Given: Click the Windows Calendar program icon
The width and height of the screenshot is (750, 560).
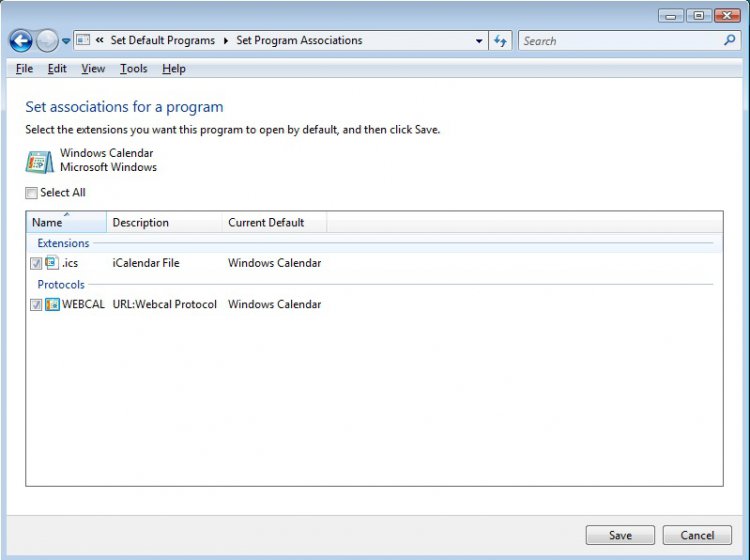Looking at the screenshot, I should pyautogui.click(x=39, y=162).
